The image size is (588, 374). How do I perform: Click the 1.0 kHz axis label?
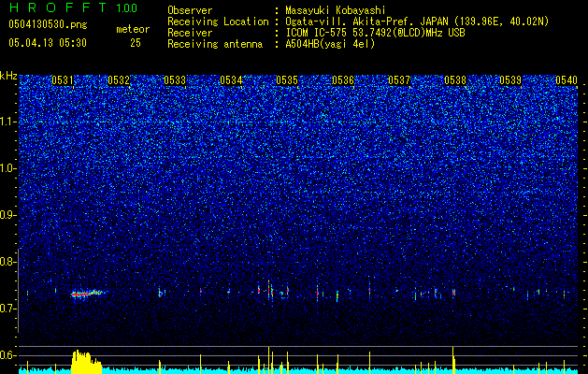coord(8,168)
